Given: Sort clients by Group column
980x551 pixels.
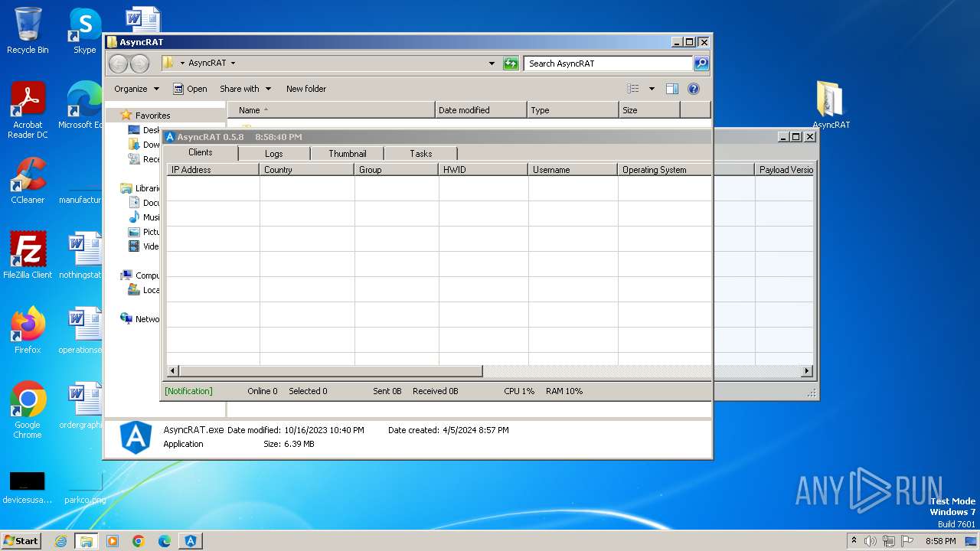Looking at the screenshot, I should tap(397, 170).
